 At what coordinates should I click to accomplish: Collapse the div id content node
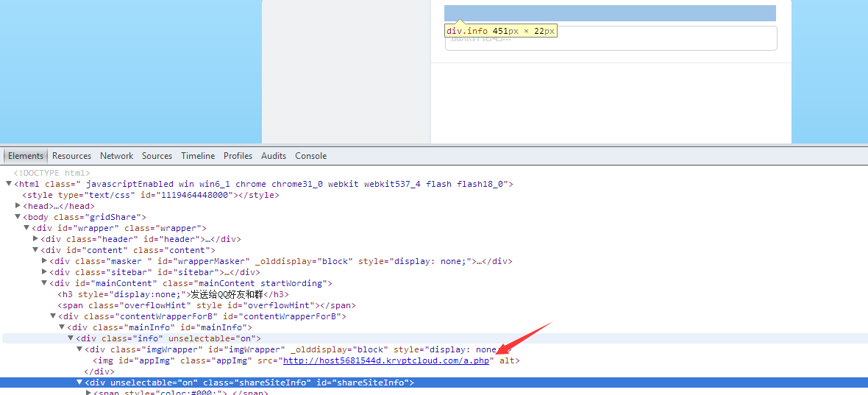(x=35, y=250)
